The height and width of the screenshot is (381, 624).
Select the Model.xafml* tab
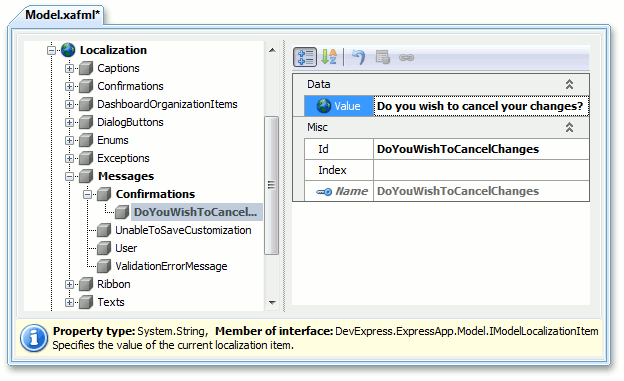[x=62, y=15]
